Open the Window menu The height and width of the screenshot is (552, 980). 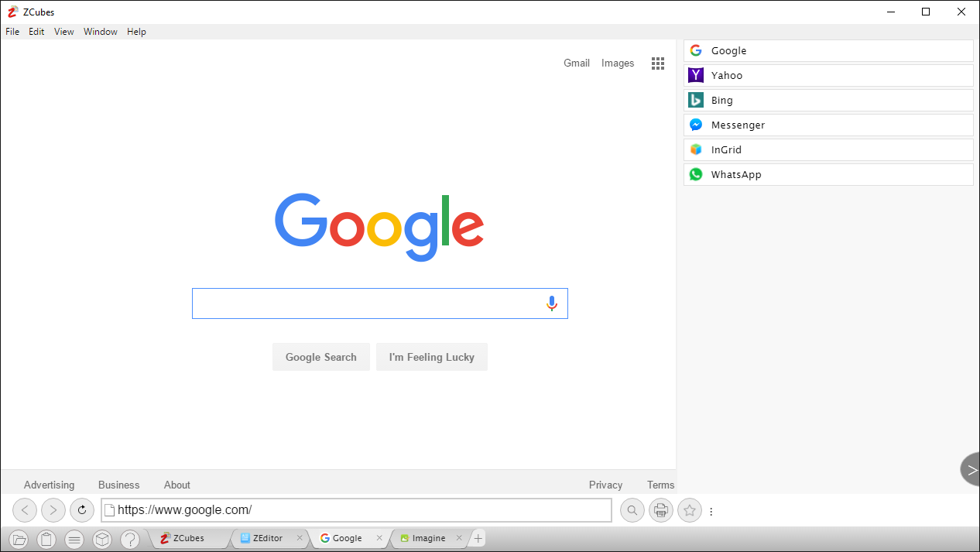tap(101, 32)
